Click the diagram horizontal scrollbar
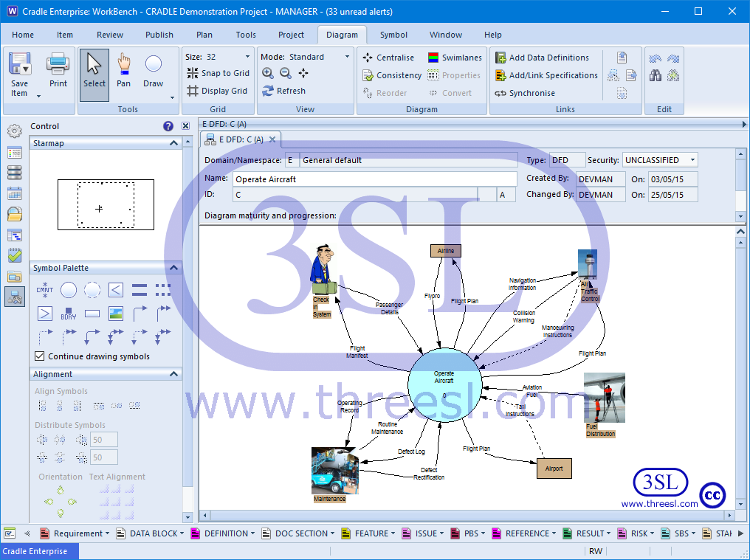The width and height of the screenshot is (750, 560). tap(467, 516)
